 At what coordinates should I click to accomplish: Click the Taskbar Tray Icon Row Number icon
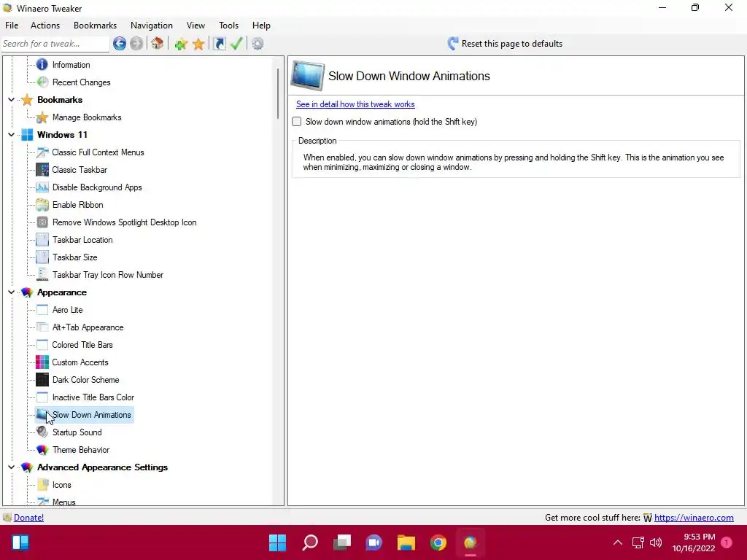pos(42,275)
